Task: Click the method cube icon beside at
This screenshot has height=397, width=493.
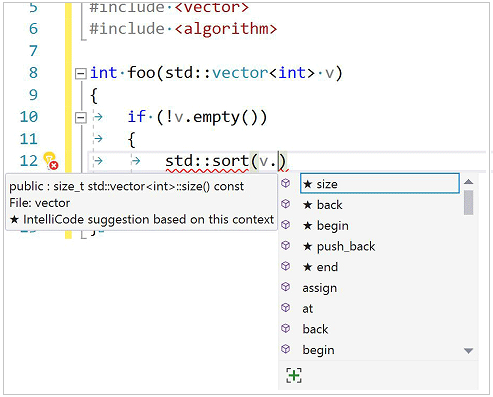Action: point(286,307)
